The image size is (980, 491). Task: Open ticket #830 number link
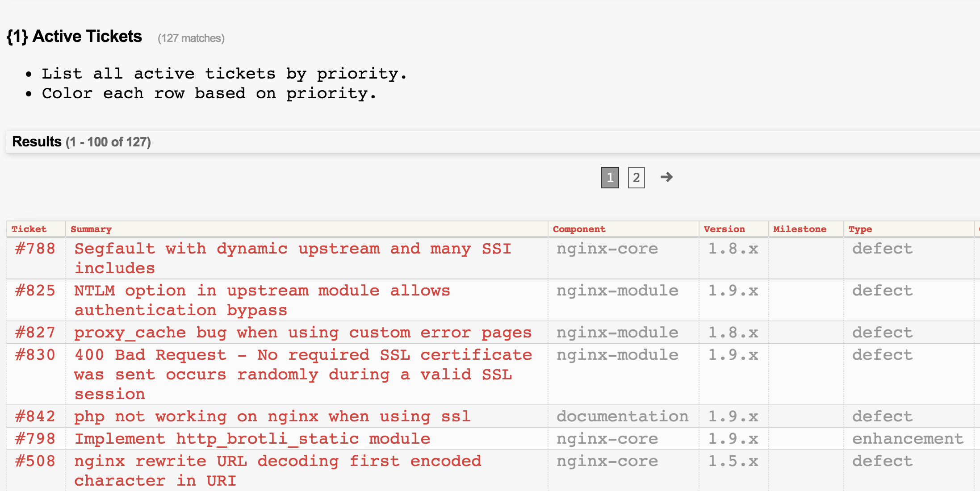(x=35, y=355)
